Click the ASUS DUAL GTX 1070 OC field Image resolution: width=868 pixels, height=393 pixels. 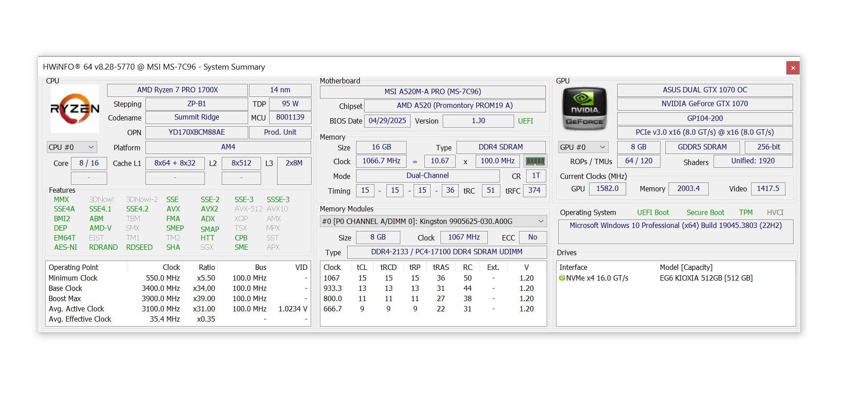[705, 90]
